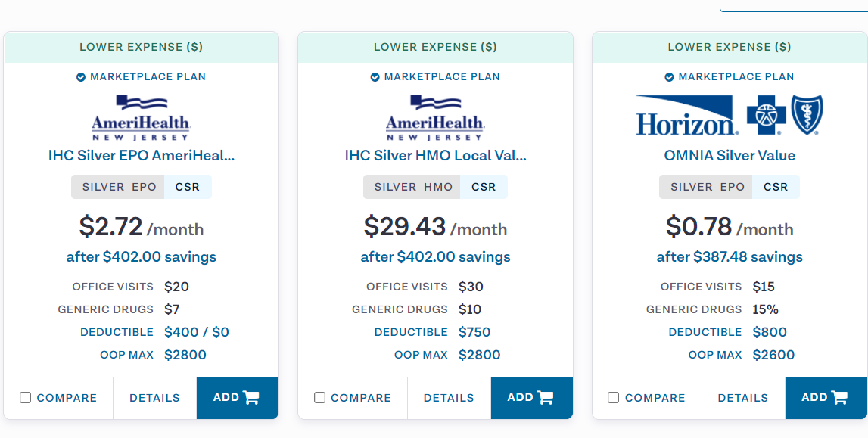The width and height of the screenshot is (868, 438).
Task: Check Compare for the IHC Silver EPO plan
Action: coord(26,398)
